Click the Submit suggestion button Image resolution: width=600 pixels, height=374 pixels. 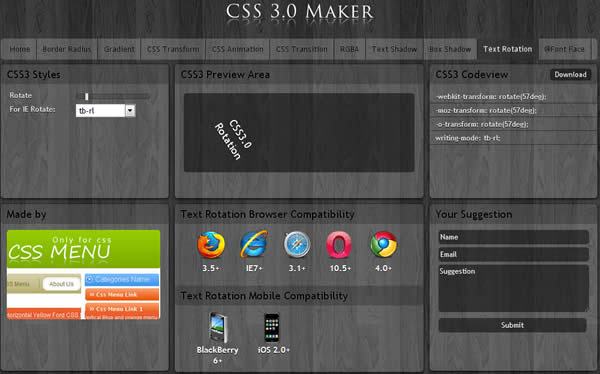[512, 325]
